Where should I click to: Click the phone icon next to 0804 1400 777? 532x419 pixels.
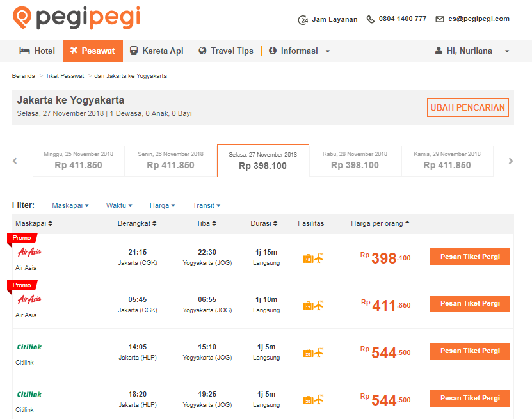click(x=371, y=19)
